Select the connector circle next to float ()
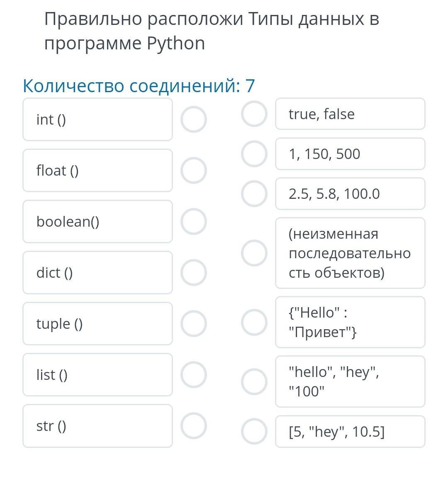This screenshot has width=448, height=477. tap(194, 170)
